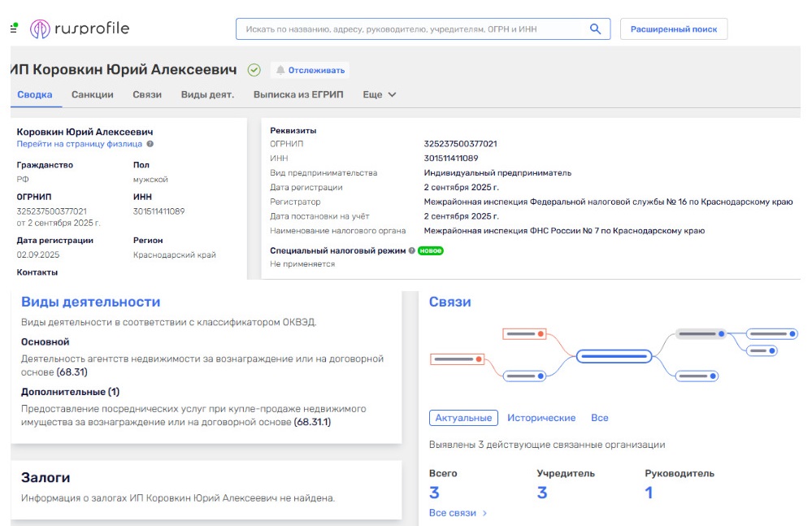Open the Виды деят. tab

click(207, 94)
